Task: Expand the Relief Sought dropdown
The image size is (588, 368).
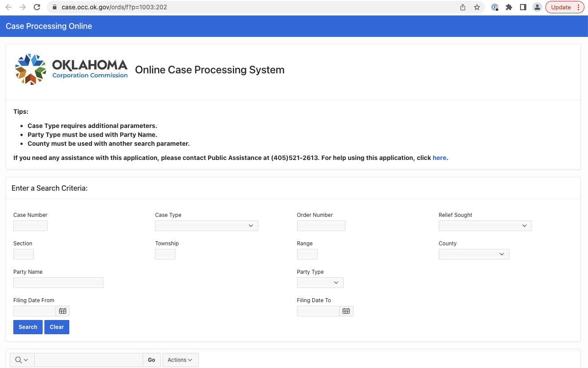Action: pyautogui.click(x=485, y=226)
